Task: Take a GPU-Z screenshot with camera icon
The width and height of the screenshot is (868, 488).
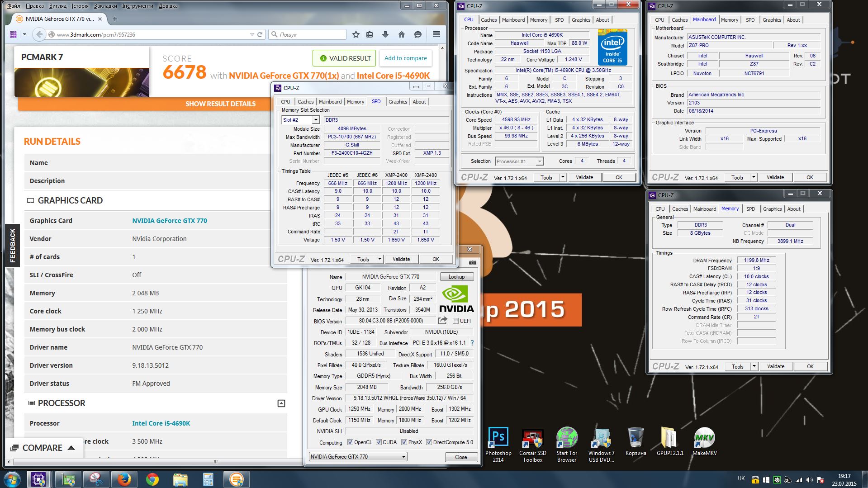Action: [473, 262]
